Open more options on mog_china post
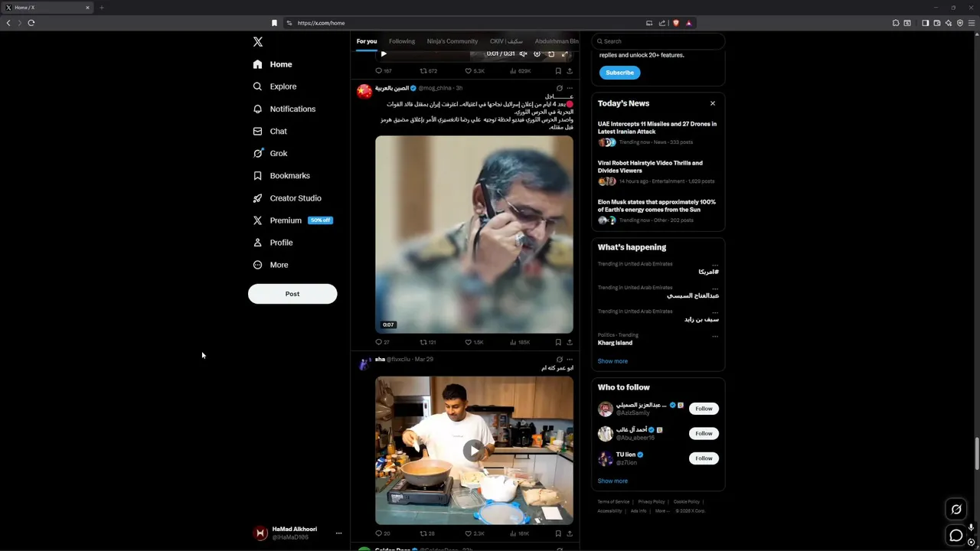The image size is (980, 551). pyautogui.click(x=569, y=88)
